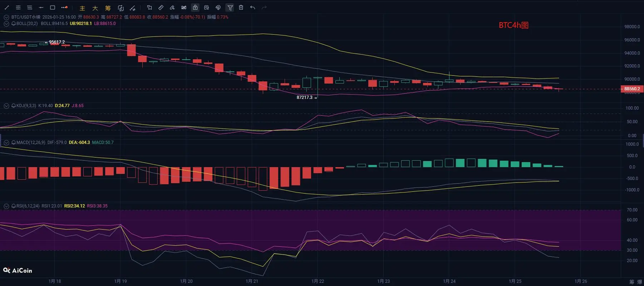Click the 筹 button at bottom right
This screenshot has width=644, height=286.
(631, 282)
